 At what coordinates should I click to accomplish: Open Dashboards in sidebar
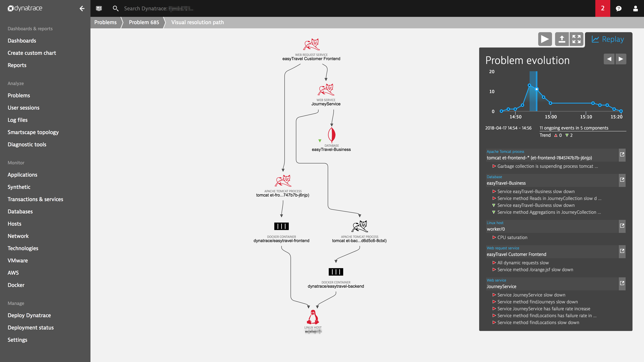click(22, 40)
